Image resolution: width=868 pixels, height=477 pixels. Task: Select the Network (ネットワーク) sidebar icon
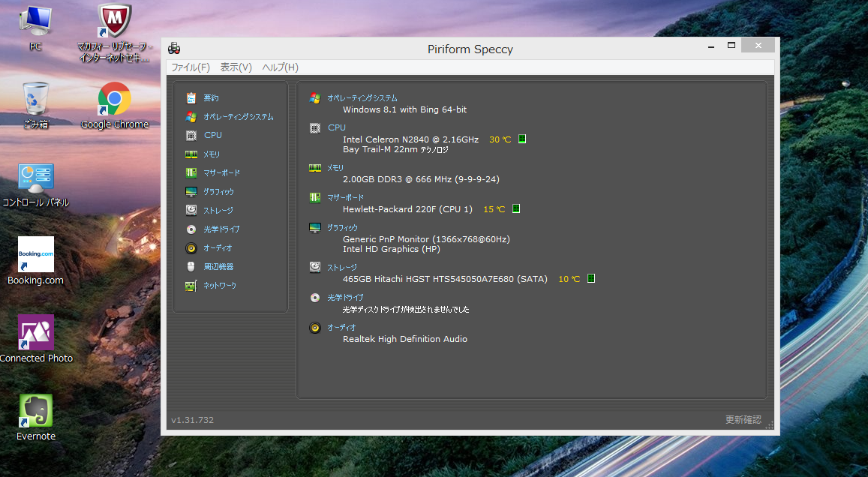click(191, 286)
